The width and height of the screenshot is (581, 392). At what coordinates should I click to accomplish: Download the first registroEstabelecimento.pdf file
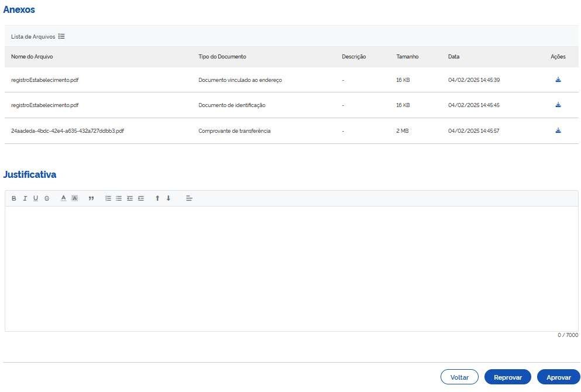coord(558,80)
